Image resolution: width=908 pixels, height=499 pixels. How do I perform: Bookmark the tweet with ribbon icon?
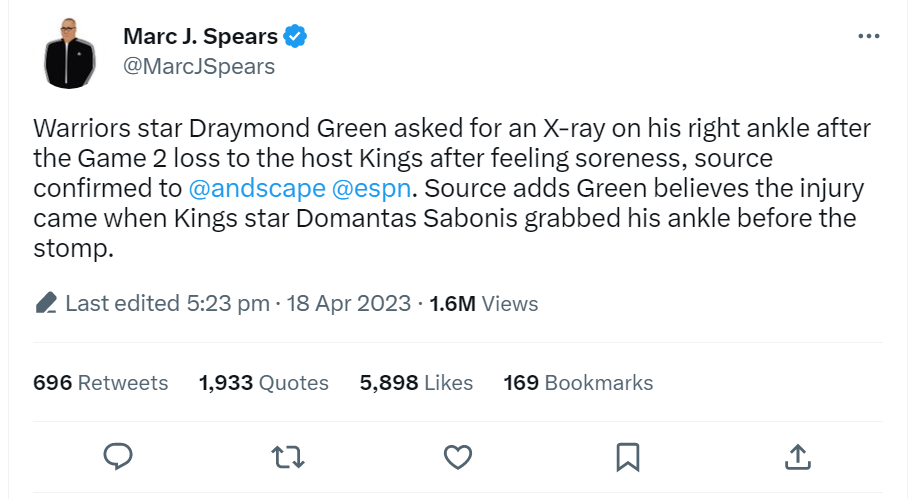(627, 457)
